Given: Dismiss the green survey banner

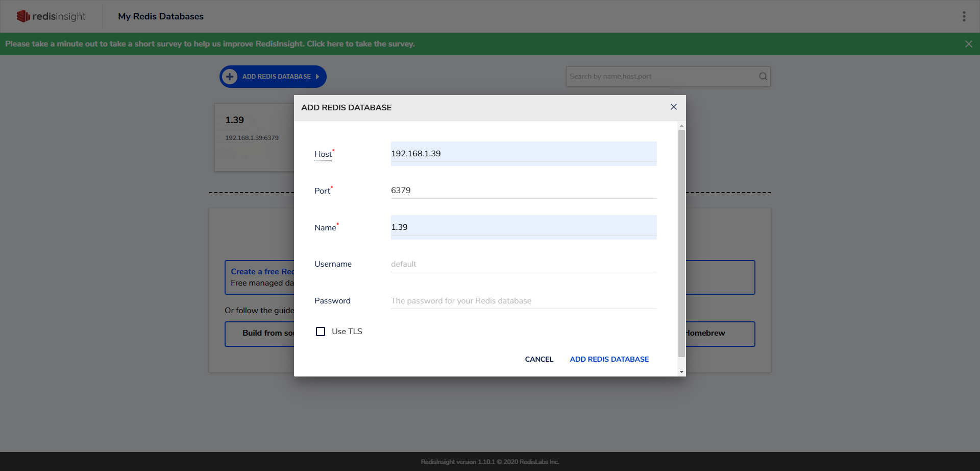Looking at the screenshot, I should tap(968, 44).
